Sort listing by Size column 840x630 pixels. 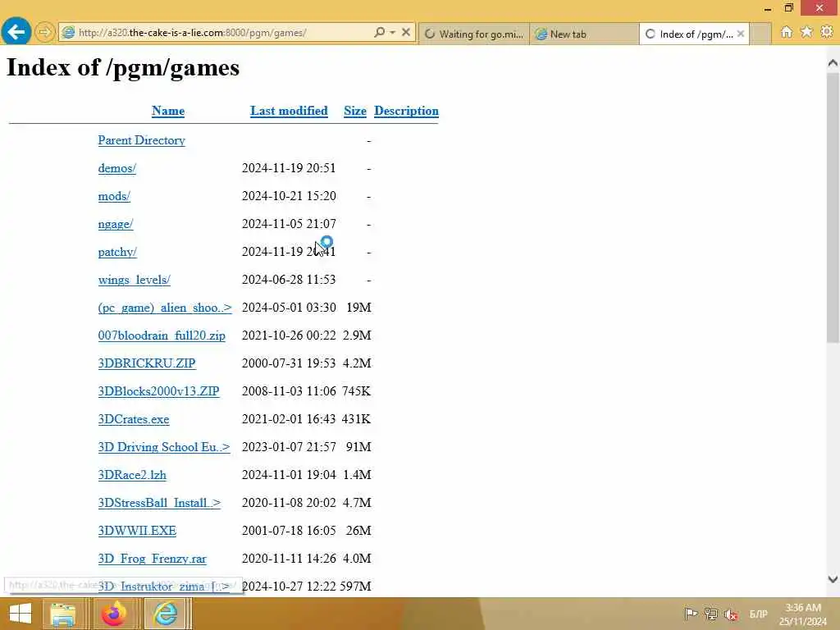[x=355, y=111]
